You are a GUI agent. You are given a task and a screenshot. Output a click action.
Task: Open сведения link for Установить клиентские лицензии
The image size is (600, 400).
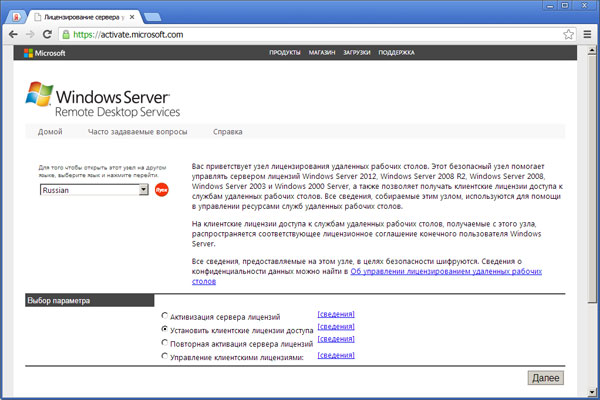click(x=336, y=327)
